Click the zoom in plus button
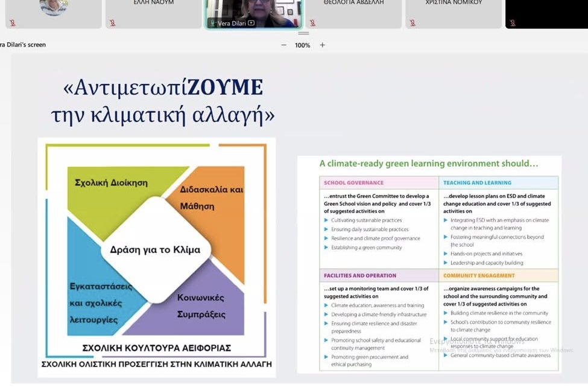This screenshot has width=588, height=387. 322,45
